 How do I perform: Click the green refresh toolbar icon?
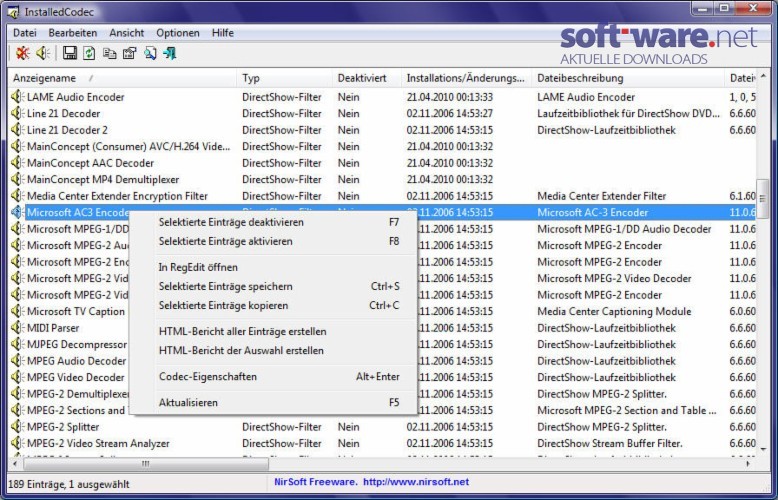click(x=89, y=53)
